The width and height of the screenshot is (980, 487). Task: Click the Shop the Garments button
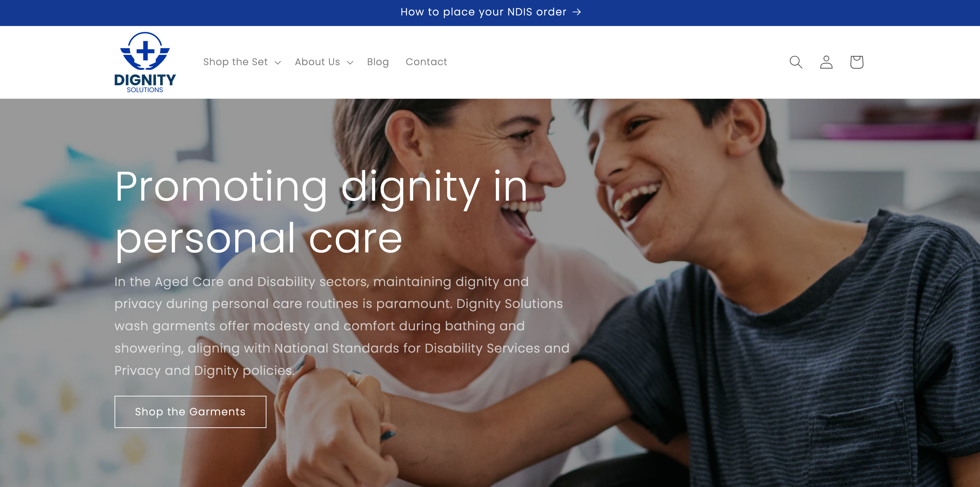[x=190, y=412]
